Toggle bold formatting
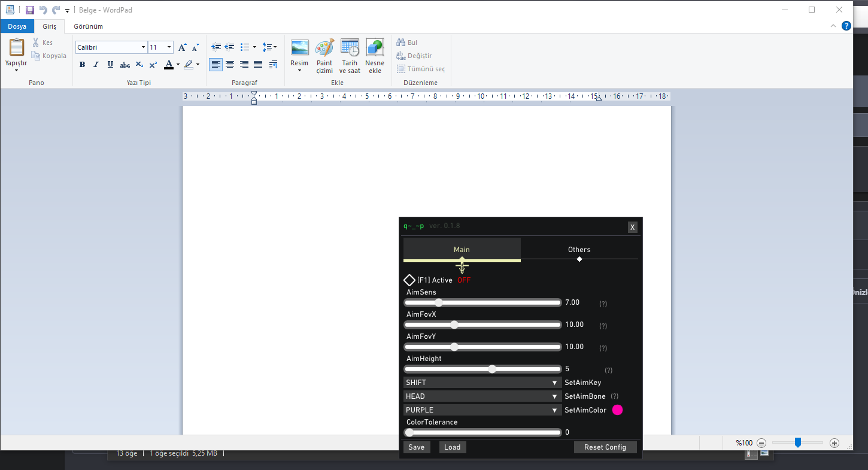This screenshot has width=868, height=470. click(x=82, y=65)
